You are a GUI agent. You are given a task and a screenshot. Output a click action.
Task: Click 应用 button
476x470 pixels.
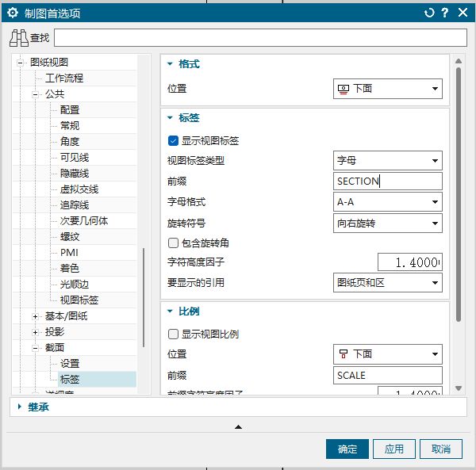pos(394,449)
